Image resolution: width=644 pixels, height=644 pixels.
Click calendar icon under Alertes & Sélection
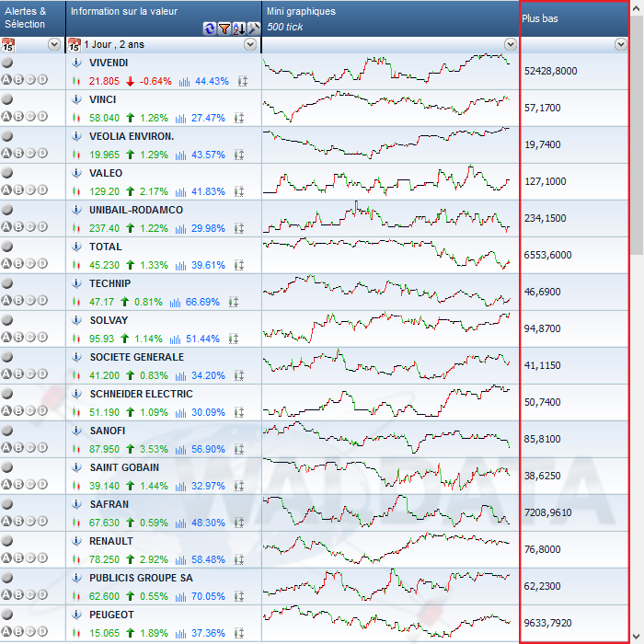[7, 45]
